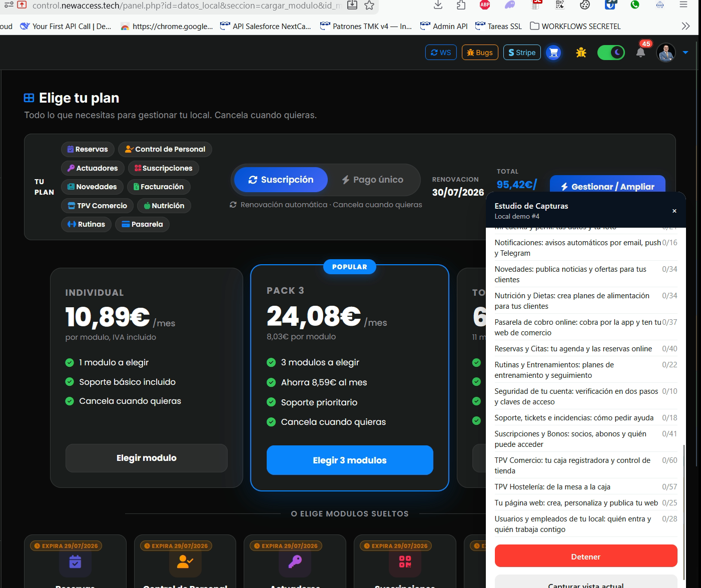Open the browser extensions puzzle icon
Screen dimensions: 701x588
coord(461,5)
